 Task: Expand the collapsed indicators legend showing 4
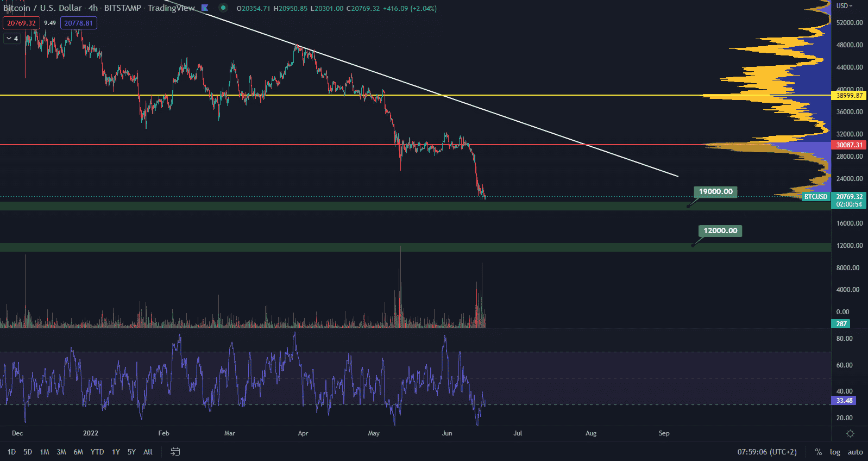(x=12, y=38)
